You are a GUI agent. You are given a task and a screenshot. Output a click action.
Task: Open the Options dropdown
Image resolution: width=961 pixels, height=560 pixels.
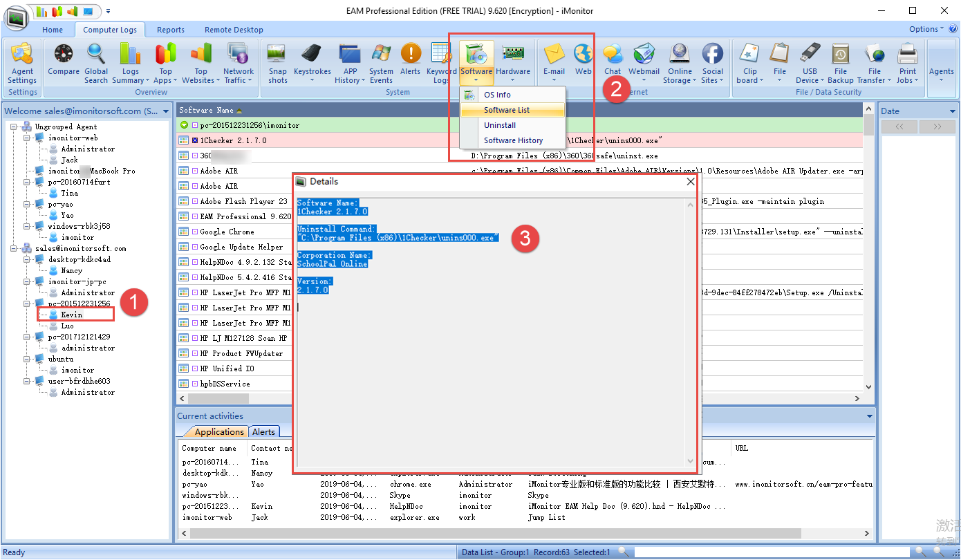(x=926, y=29)
